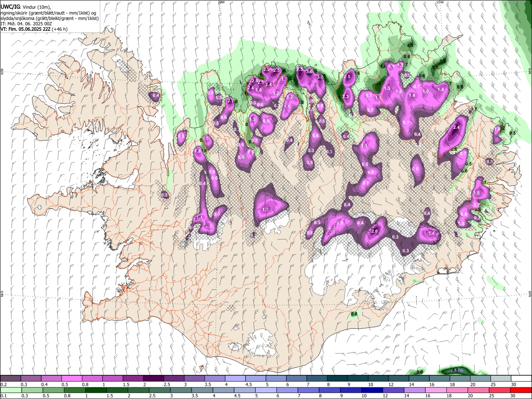The width and height of the screenshot is (532, 399).
Task: Click the 25 label in the upper legend row
Action: click(493, 384)
